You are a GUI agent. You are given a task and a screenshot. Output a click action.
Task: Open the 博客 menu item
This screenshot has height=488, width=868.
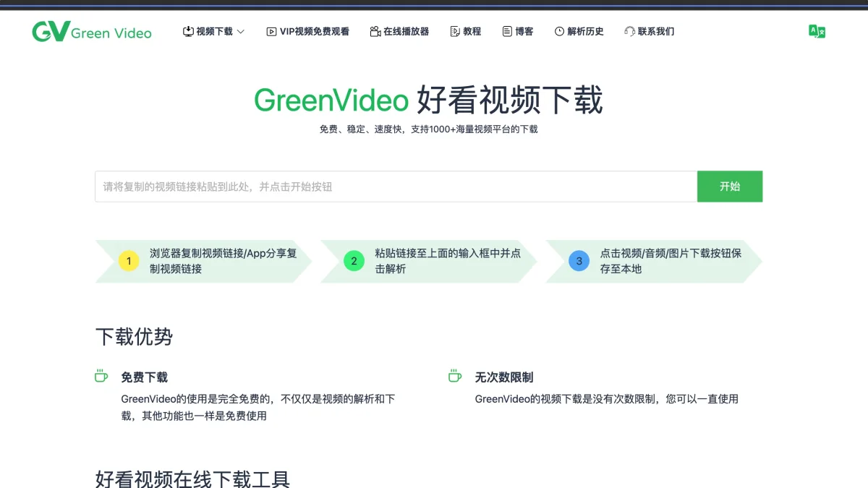(x=518, y=32)
